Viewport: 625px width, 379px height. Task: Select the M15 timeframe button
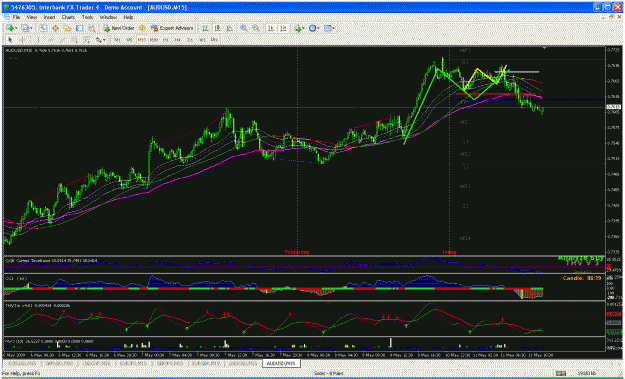[x=142, y=40]
